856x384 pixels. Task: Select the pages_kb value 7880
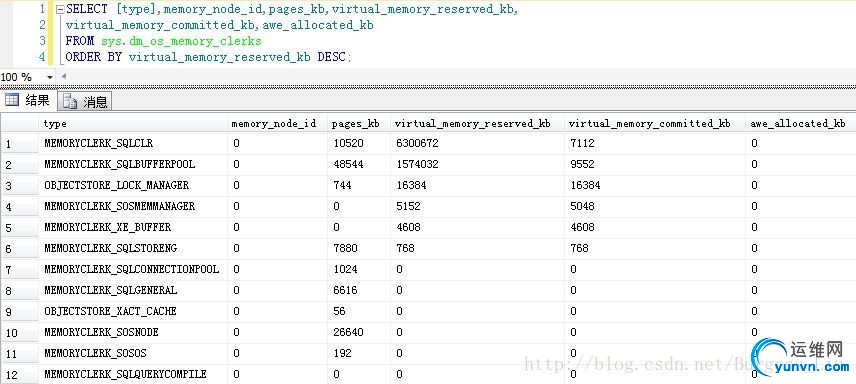(x=346, y=249)
